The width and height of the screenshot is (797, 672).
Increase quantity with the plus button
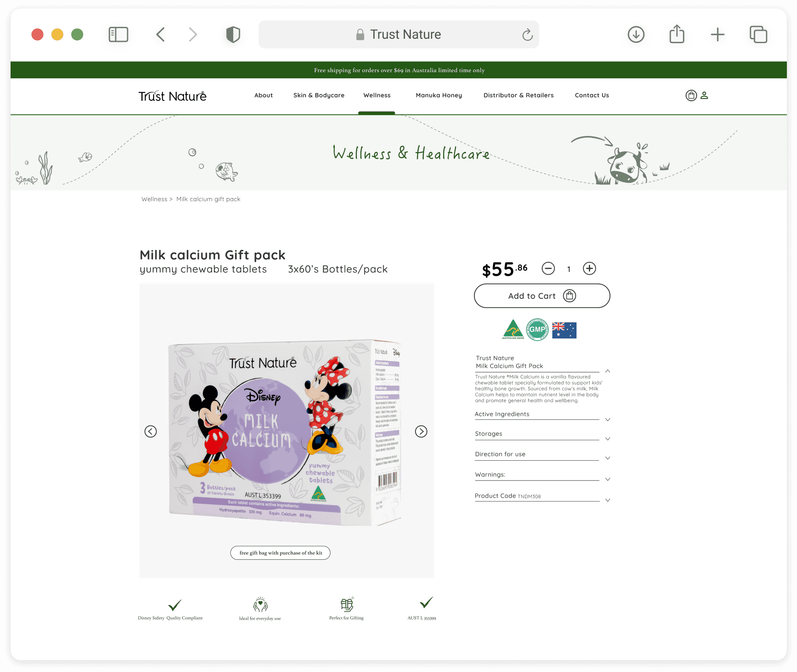coord(590,268)
